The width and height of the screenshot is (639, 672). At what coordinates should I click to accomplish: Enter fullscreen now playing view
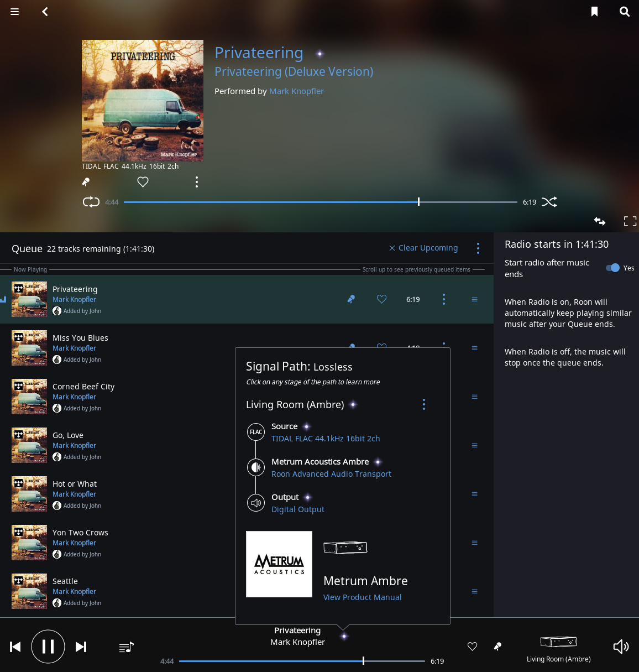pyautogui.click(x=630, y=221)
